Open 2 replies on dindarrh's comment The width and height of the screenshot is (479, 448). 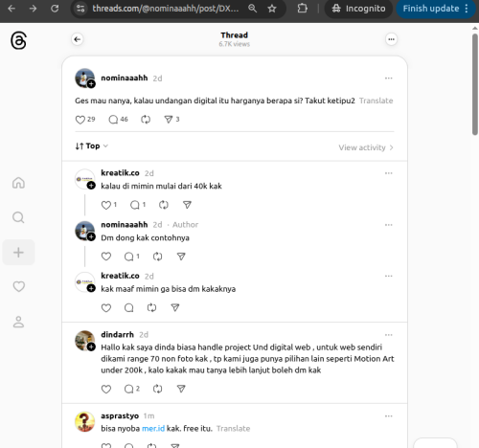pos(131,389)
